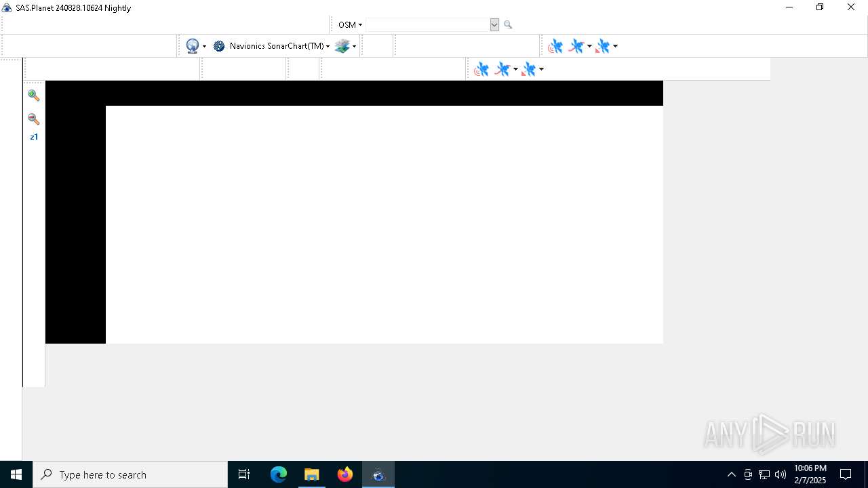Open the volume tray icon
This screenshot has height=488, width=868.
click(781, 474)
